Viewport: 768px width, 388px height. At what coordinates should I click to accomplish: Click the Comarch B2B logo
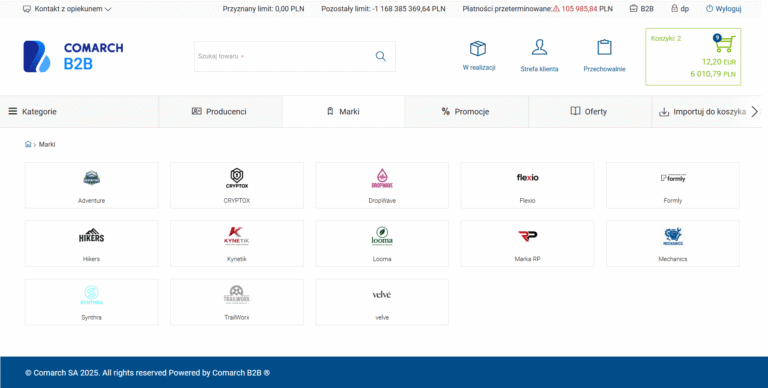(x=73, y=56)
